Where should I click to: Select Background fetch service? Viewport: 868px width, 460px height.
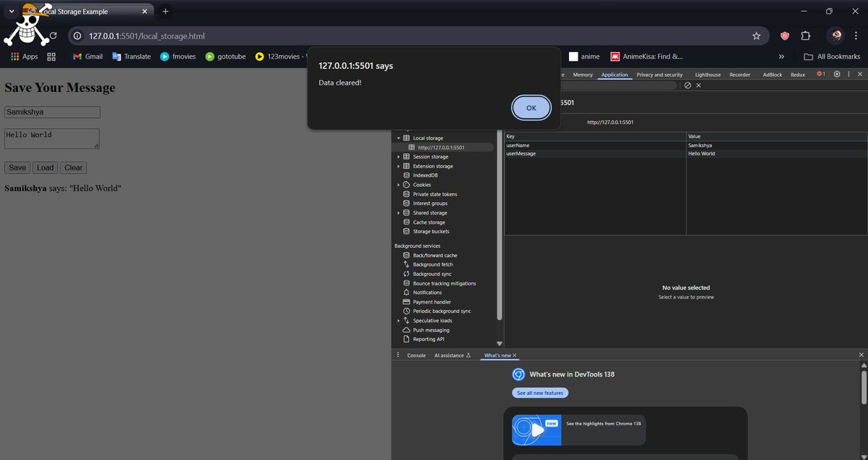[432, 264]
